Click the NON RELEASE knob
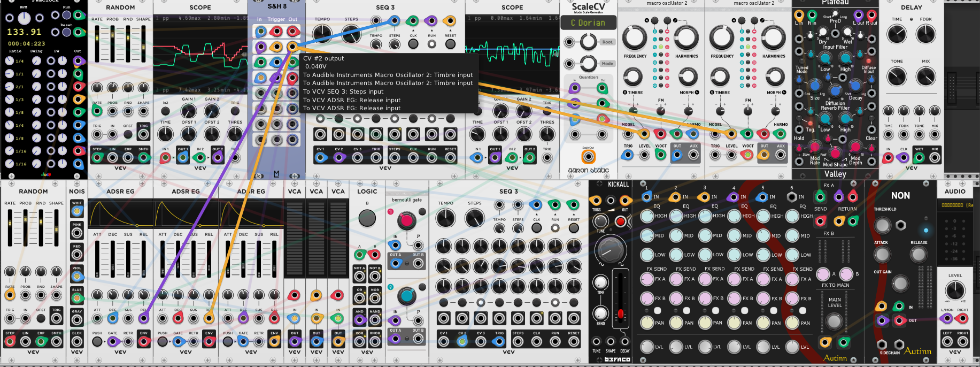The image size is (980, 367). 919,255
